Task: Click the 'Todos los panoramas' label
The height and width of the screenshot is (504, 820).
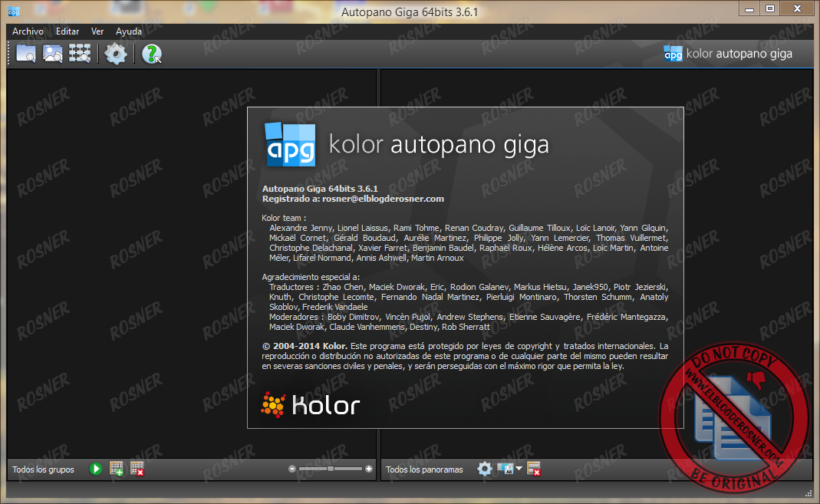Action: click(x=425, y=469)
